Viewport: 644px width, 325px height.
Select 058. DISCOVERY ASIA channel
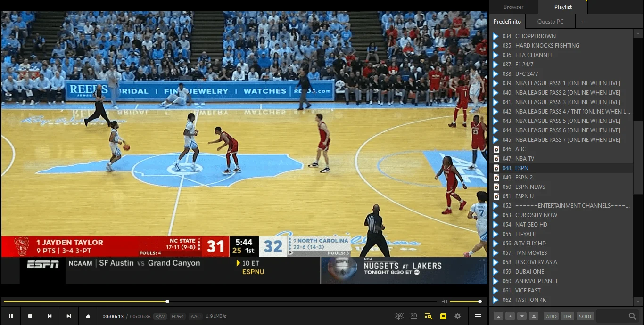(561, 262)
